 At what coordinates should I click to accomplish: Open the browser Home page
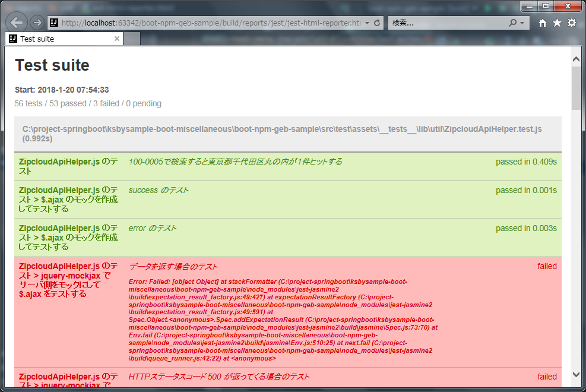[x=543, y=23]
